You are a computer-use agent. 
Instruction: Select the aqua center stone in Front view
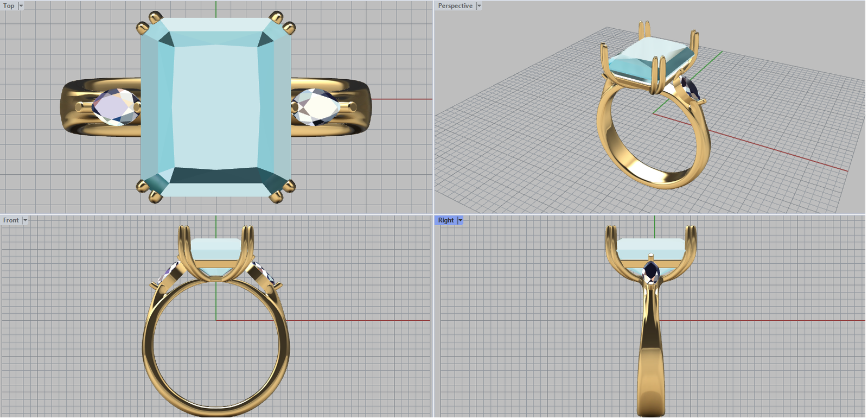tap(216, 250)
